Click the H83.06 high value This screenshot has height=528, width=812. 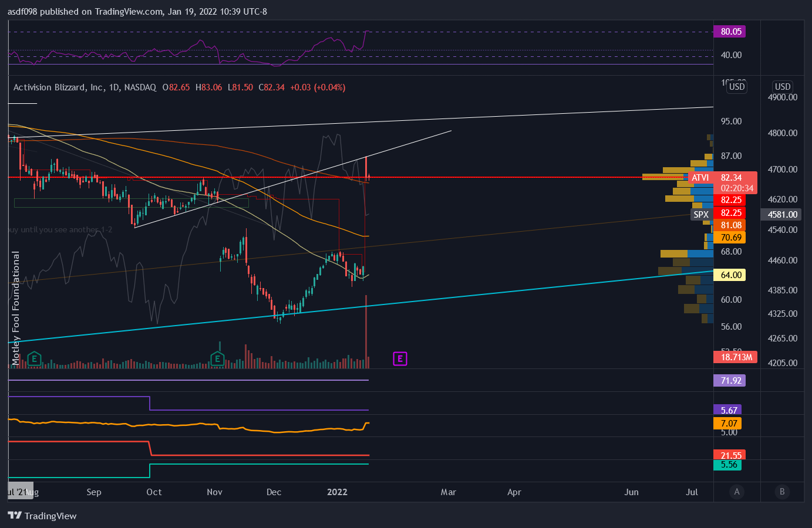(x=208, y=87)
